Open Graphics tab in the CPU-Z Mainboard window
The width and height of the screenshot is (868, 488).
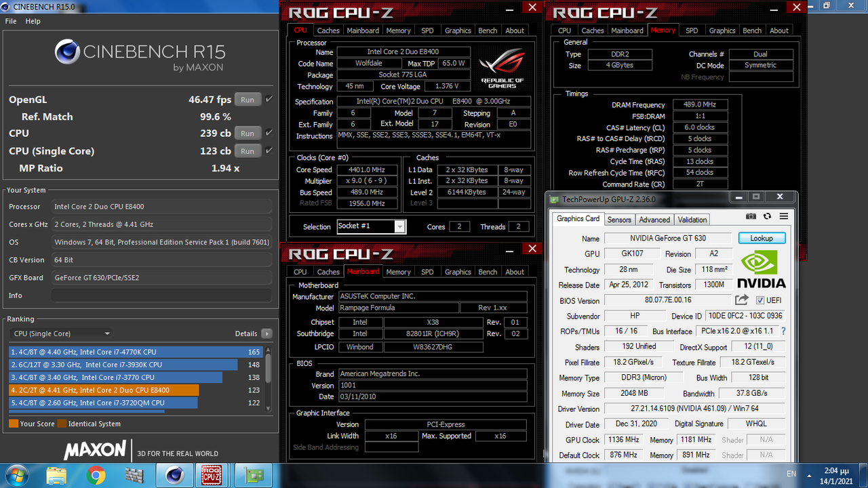pyautogui.click(x=458, y=272)
